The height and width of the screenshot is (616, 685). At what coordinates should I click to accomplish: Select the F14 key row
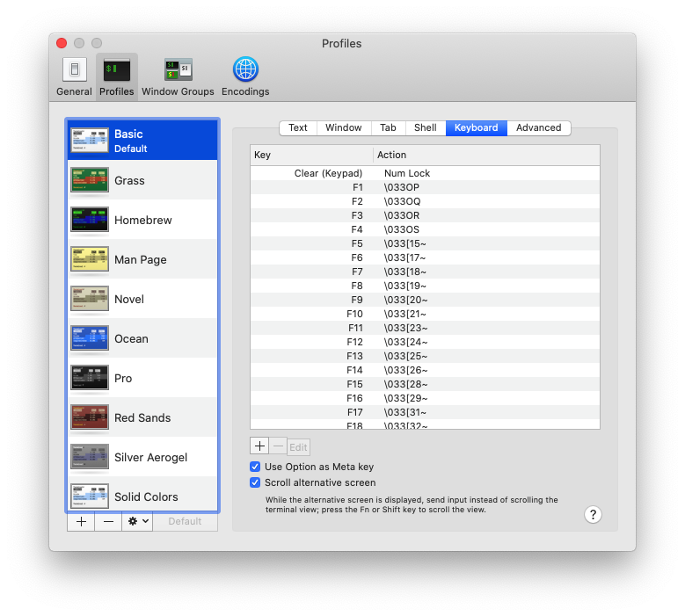[425, 370]
